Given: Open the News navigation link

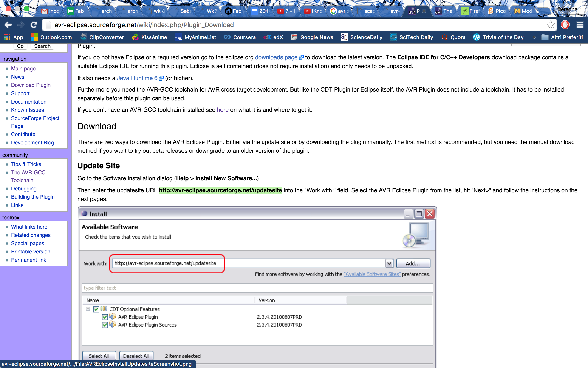Looking at the screenshot, I should (18, 77).
